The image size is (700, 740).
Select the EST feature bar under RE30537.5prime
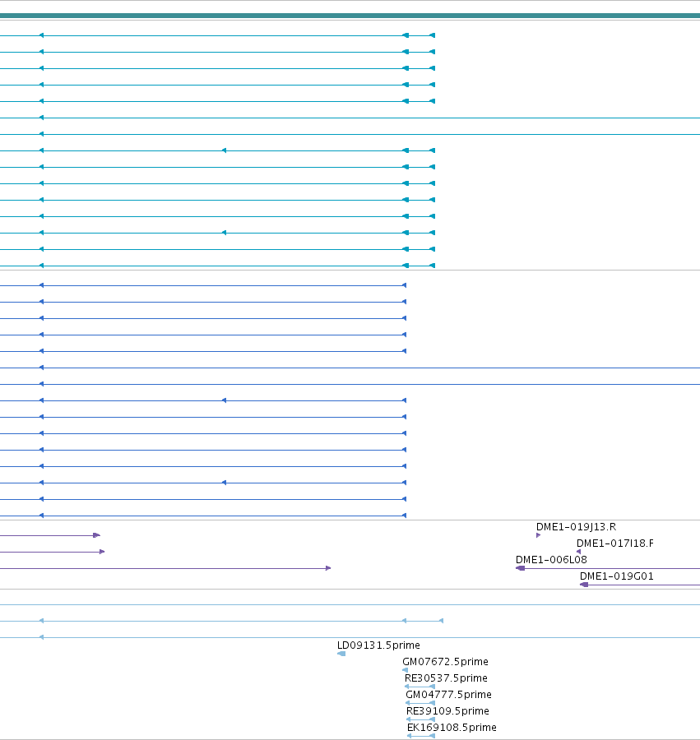[420, 687]
